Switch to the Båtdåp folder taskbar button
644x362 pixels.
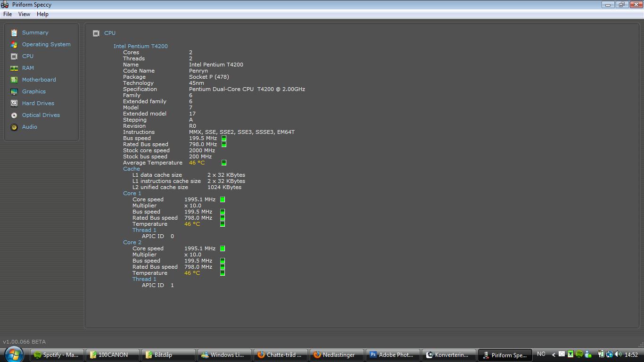169,355
